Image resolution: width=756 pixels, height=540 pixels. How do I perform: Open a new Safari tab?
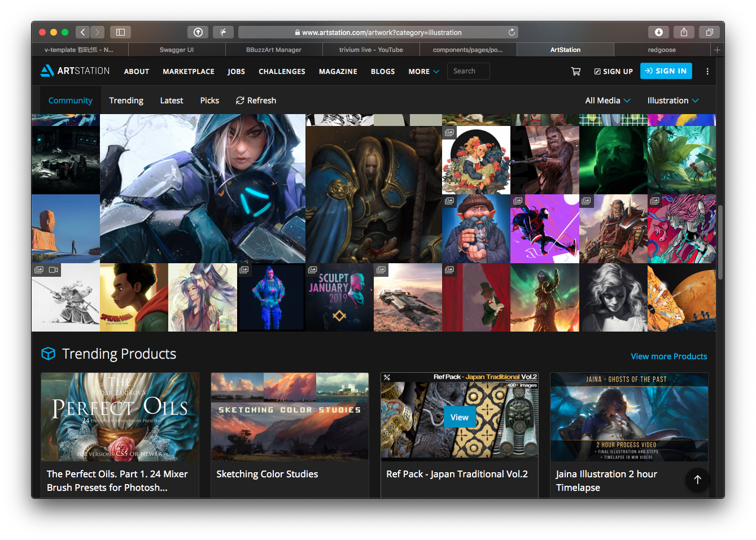717,50
